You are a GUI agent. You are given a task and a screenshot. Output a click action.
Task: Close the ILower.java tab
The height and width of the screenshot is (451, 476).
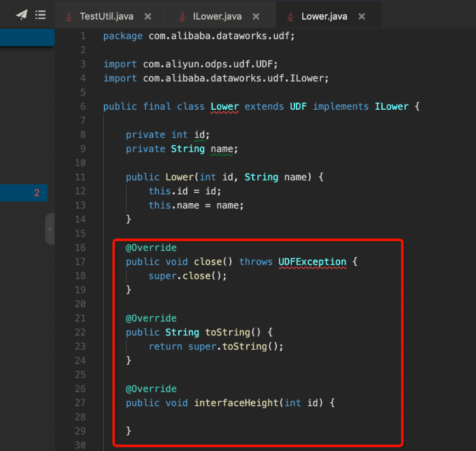click(x=256, y=16)
